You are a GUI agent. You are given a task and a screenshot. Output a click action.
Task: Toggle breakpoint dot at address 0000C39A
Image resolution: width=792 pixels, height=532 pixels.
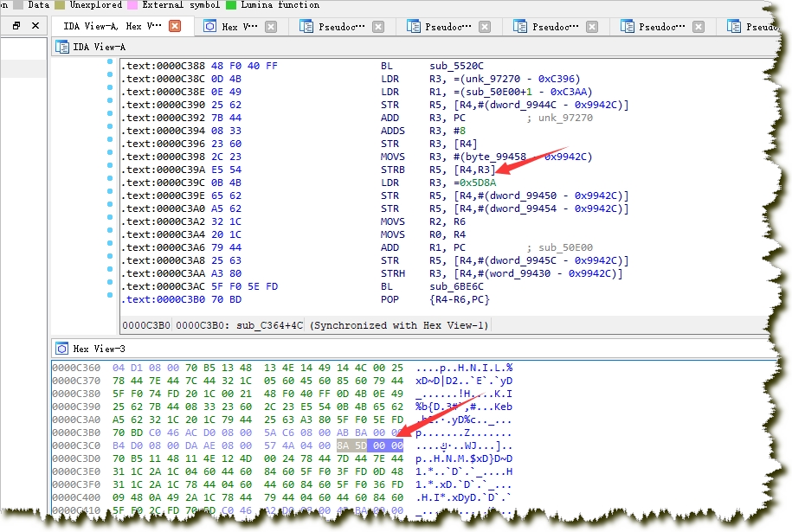110,165
